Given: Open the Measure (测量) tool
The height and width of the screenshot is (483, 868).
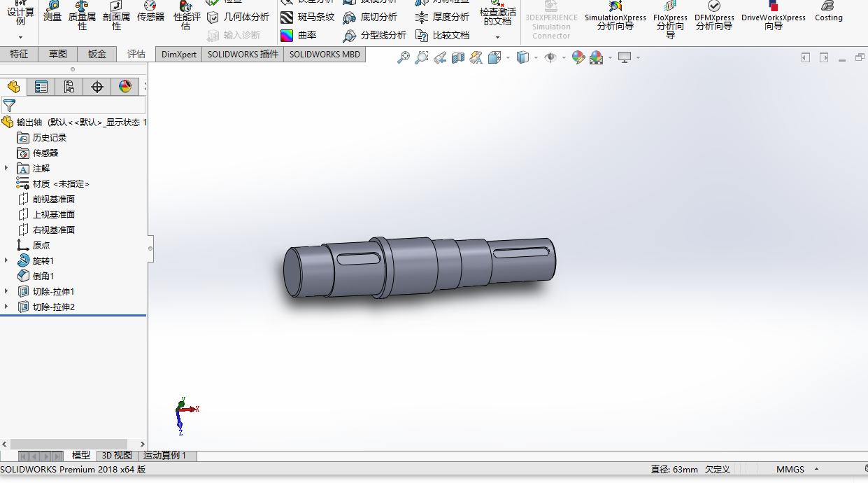Looking at the screenshot, I should click(x=52, y=12).
